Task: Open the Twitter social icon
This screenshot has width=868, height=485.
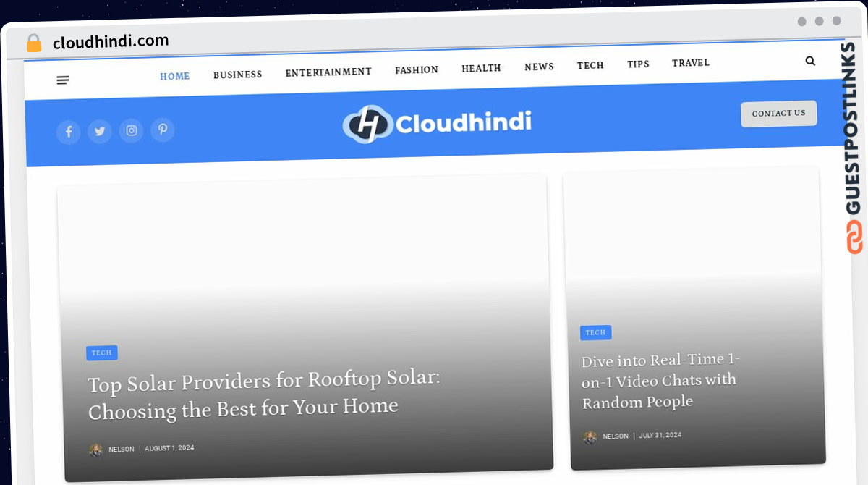Action: (x=100, y=131)
